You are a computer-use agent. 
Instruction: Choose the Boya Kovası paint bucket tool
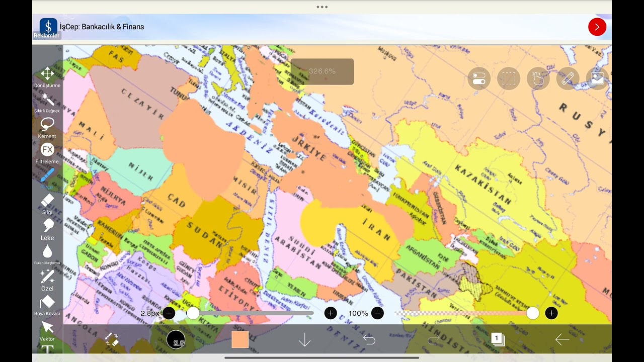click(47, 306)
